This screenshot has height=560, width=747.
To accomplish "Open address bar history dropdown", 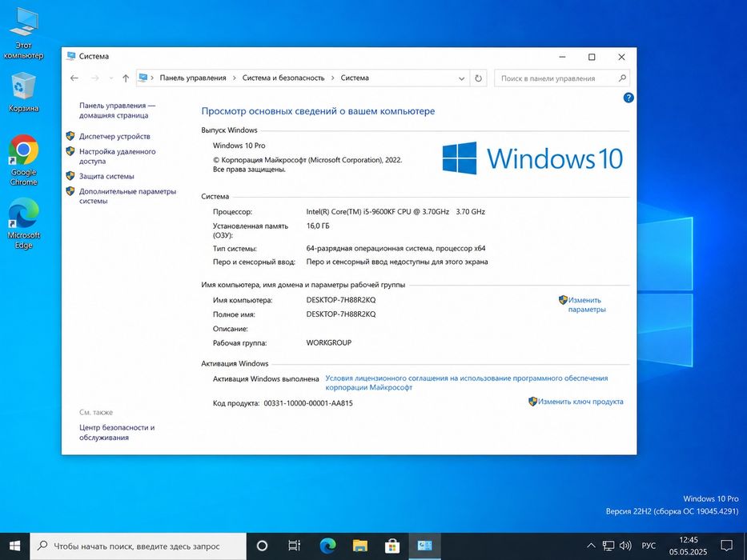I will 461,78.
